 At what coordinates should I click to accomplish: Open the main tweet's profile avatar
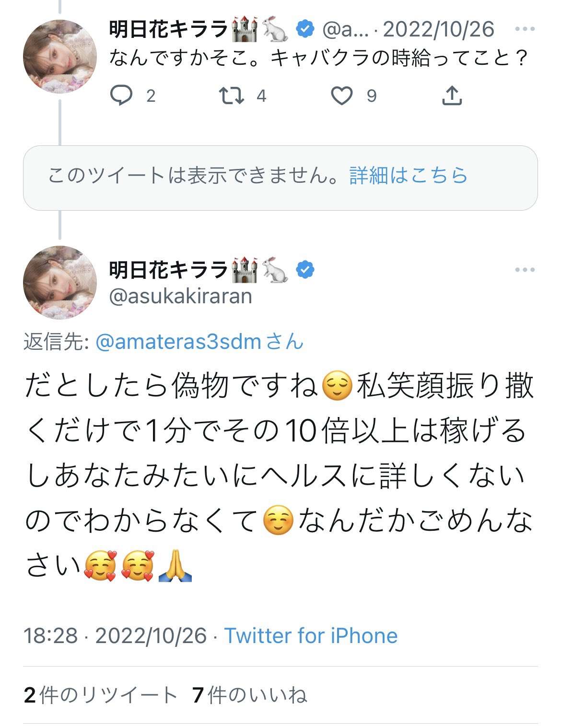[x=60, y=282]
